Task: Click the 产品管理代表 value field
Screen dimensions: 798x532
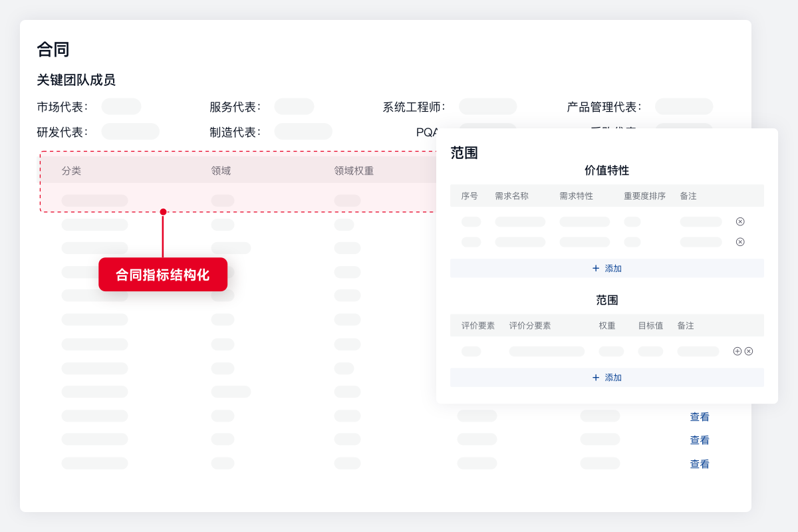Action: 684,106
